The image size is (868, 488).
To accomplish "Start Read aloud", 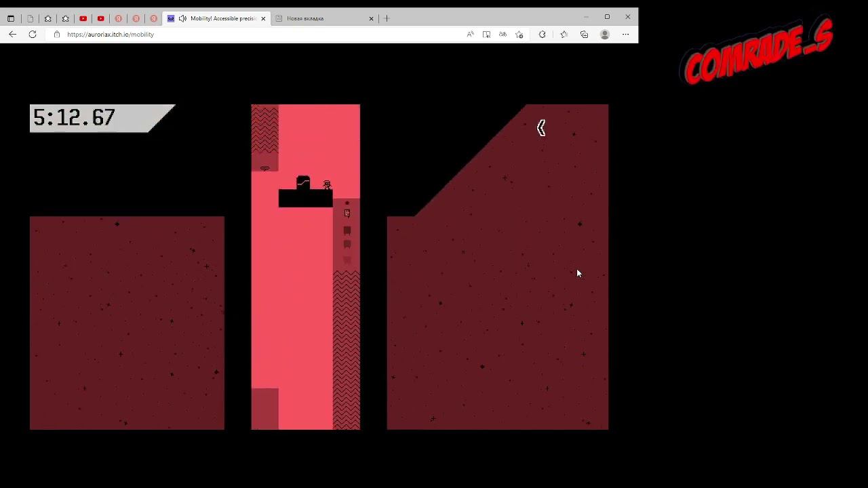I will point(470,34).
